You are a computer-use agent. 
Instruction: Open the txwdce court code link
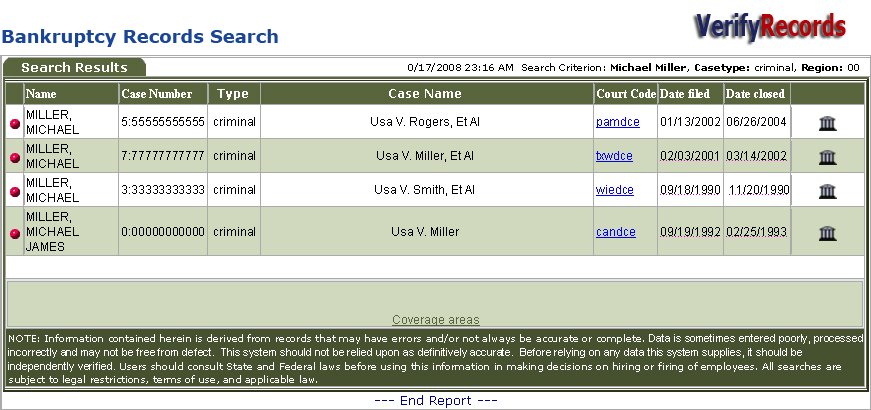pos(615,156)
